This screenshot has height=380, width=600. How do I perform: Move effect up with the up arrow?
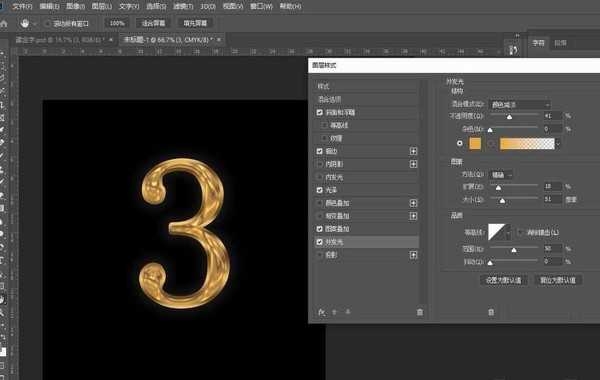tap(334, 312)
